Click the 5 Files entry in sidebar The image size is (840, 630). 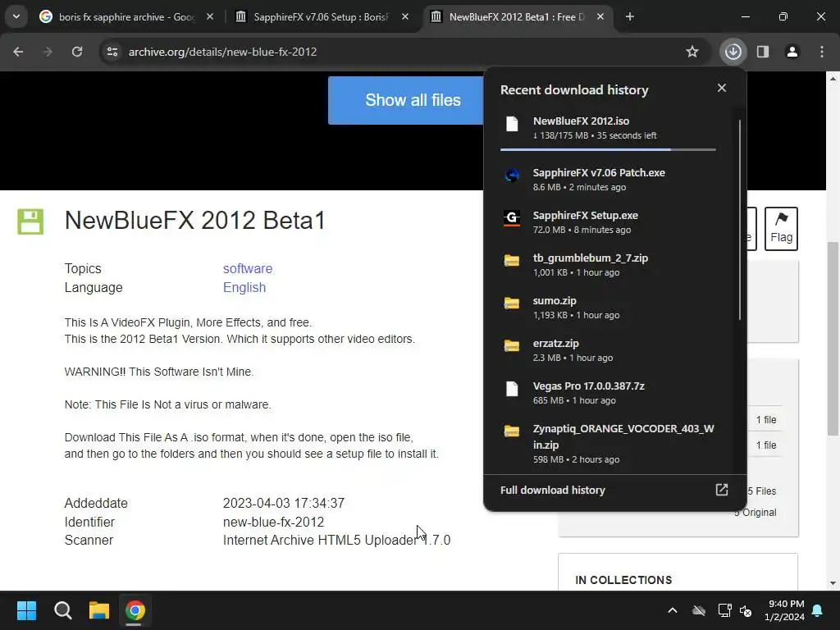click(762, 491)
